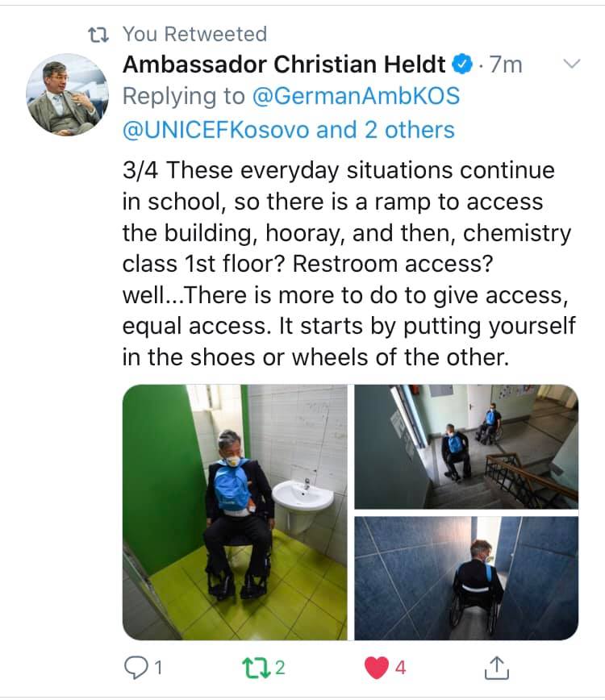Click the 'You Retweeted' label

[x=194, y=35]
